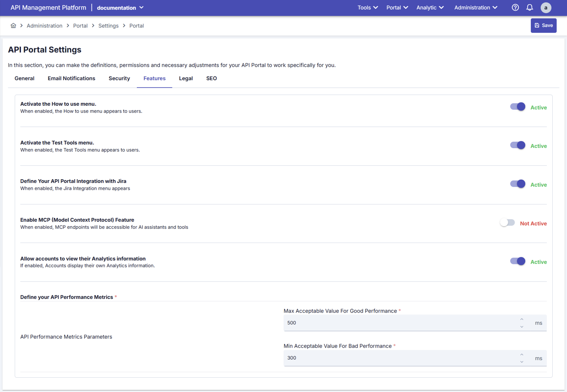Viewport: 567px width, 392px height.
Task: Open the help question mark icon
Action: 515,8
